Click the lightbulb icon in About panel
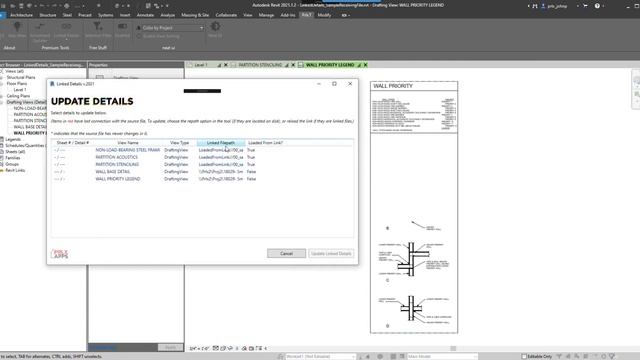Screen dimensions: 640x360 click(x=17, y=27)
